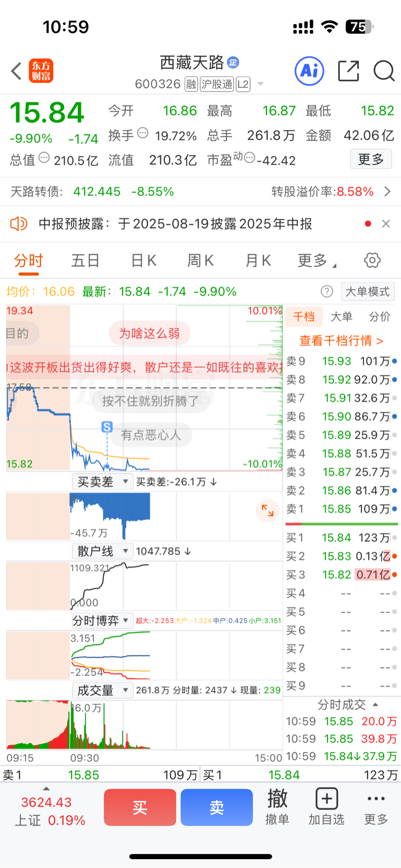Click the 更多 button in quote header
Viewport: 401px width, 868px height.
(x=371, y=159)
